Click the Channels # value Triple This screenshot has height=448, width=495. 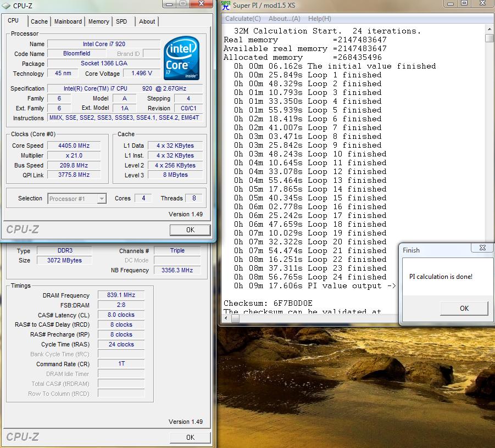pyautogui.click(x=177, y=250)
